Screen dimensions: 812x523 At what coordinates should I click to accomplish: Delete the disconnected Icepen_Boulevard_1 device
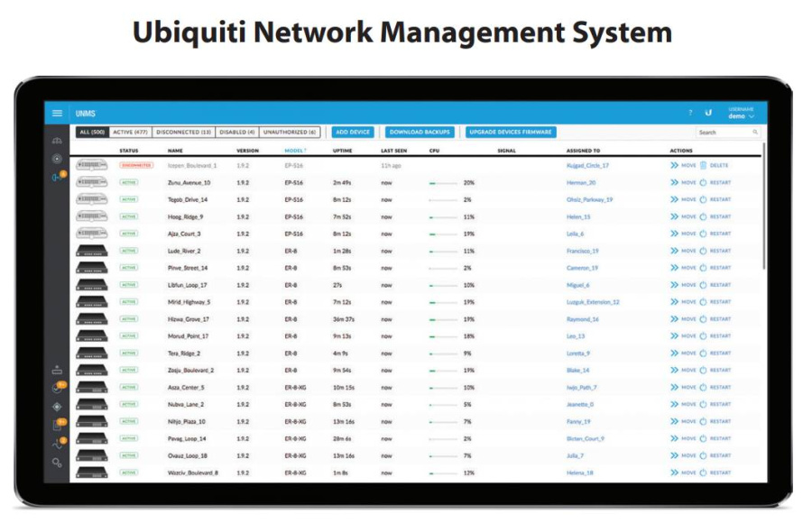[715, 166]
